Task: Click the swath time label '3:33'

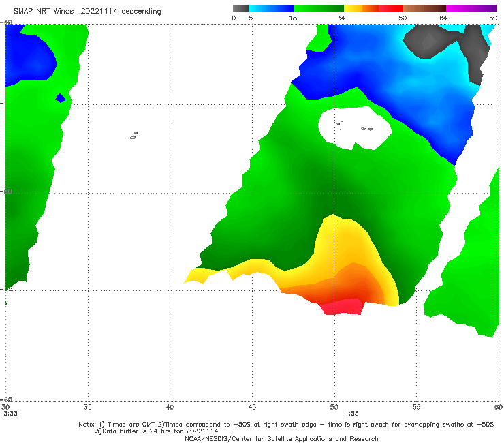Action: point(11,414)
